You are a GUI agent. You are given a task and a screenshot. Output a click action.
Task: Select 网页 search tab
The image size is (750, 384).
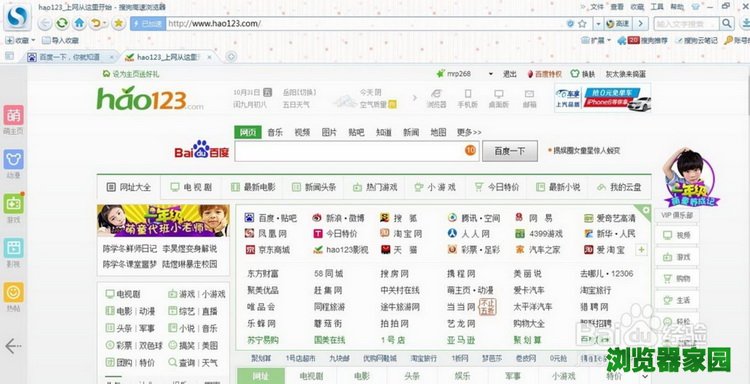[x=248, y=132]
